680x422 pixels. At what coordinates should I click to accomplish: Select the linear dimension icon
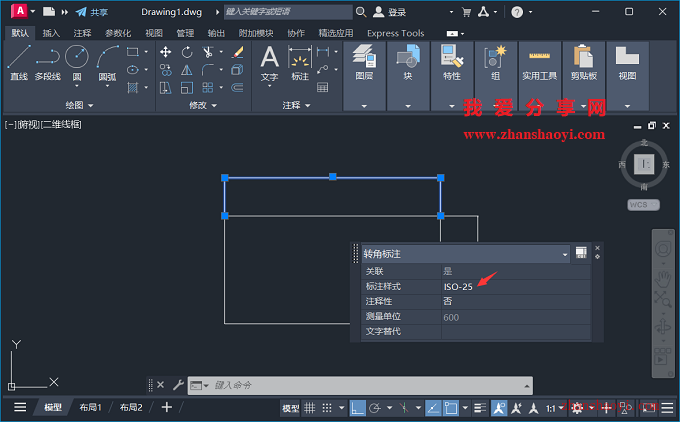[323, 52]
